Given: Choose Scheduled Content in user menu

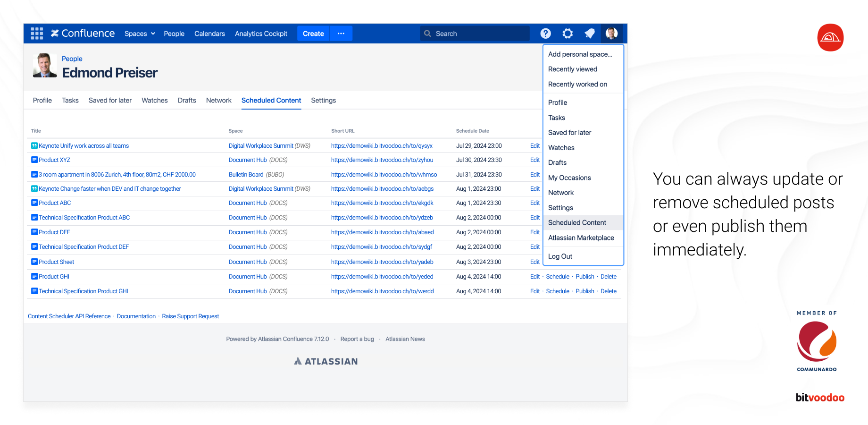Looking at the screenshot, I should (583, 222).
